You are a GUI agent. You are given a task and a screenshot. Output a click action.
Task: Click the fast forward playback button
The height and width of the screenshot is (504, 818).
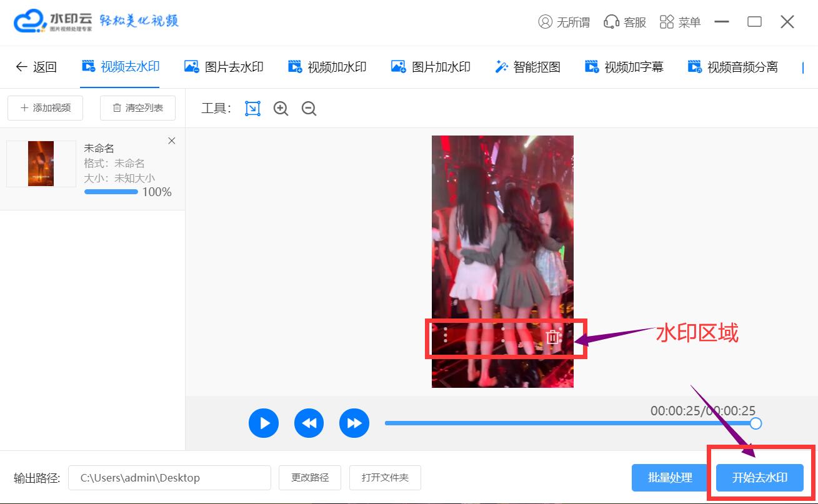point(354,423)
